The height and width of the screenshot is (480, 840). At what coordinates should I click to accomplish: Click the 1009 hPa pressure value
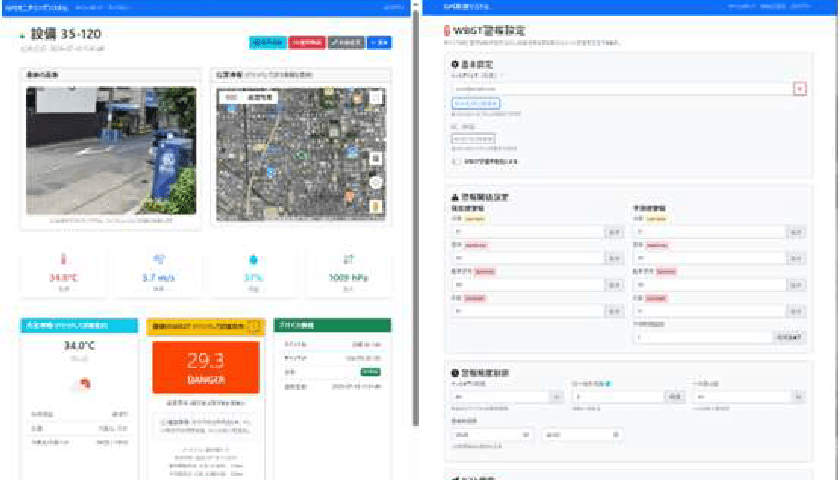(x=348, y=278)
